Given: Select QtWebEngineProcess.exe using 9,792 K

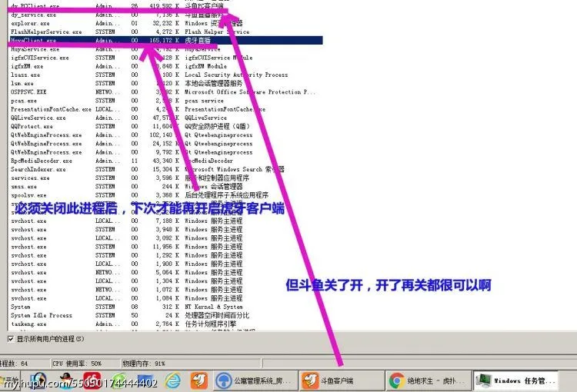Looking at the screenshot, I should 165,152.
